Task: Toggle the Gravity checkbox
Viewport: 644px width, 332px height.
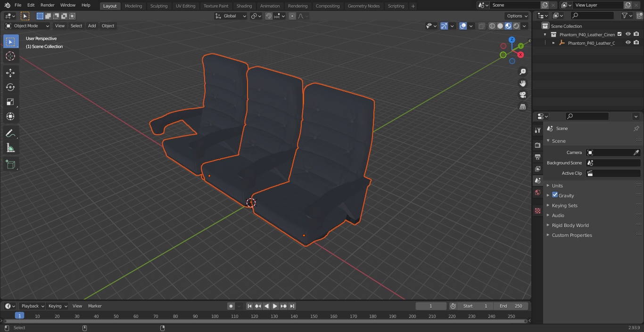Action: tap(555, 195)
